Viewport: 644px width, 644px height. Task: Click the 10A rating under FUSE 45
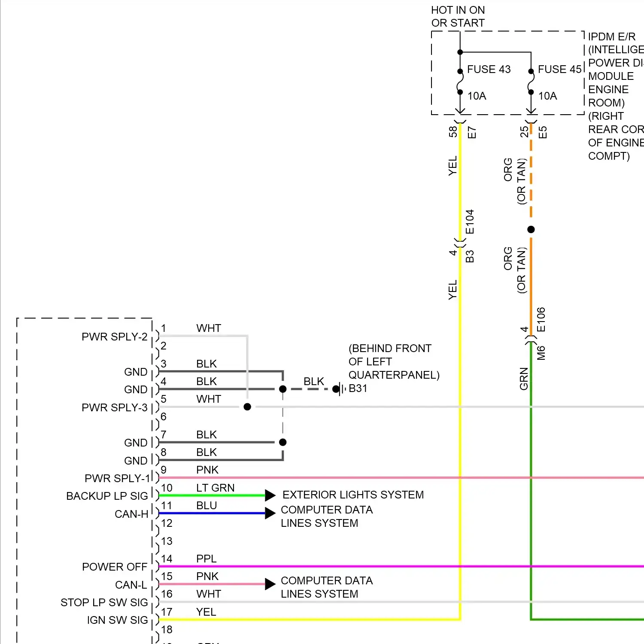547,96
